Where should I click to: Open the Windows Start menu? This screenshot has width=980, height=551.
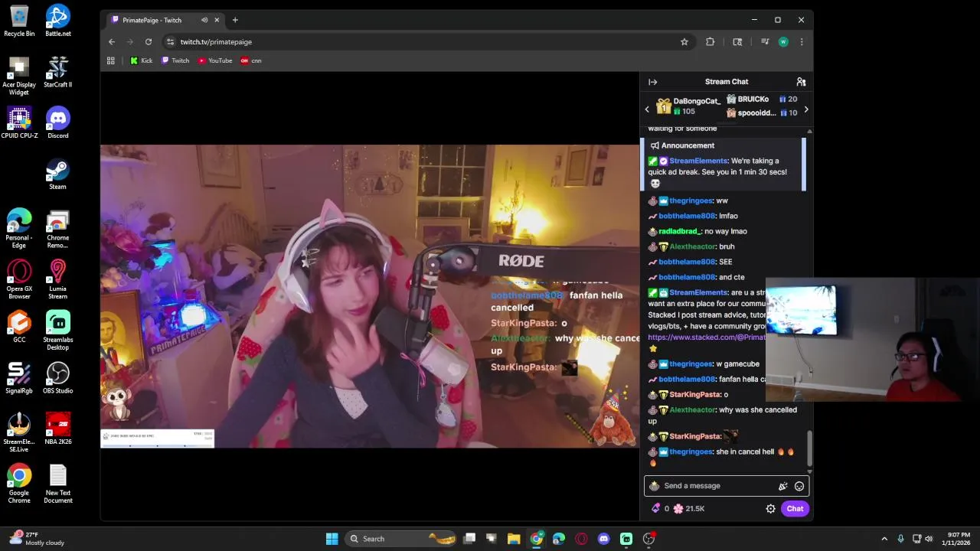pos(332,539)
